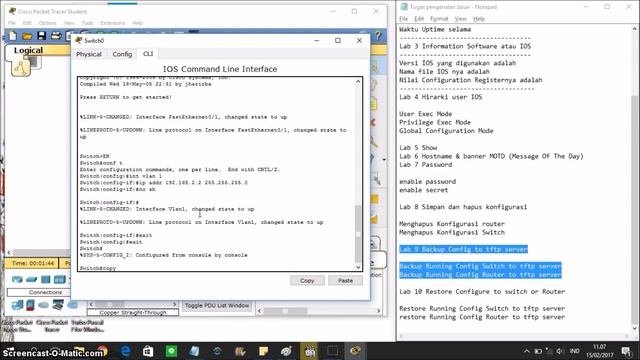Select the Custom Made Devices category icon

(x=58, y=305)
